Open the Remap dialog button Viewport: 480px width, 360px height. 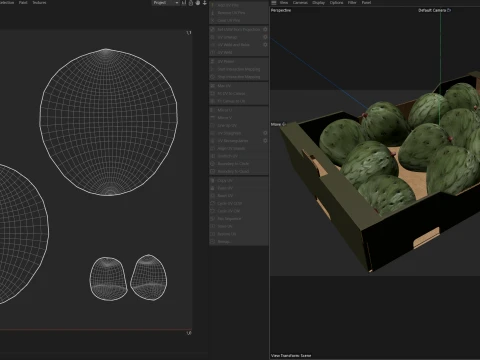[239, 242]
